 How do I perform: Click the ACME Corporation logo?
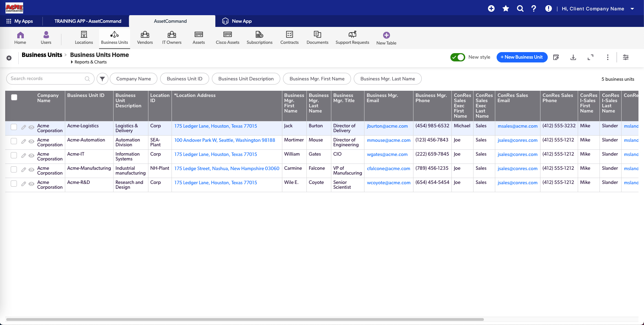pyautogui.click(x=14, y=8)
